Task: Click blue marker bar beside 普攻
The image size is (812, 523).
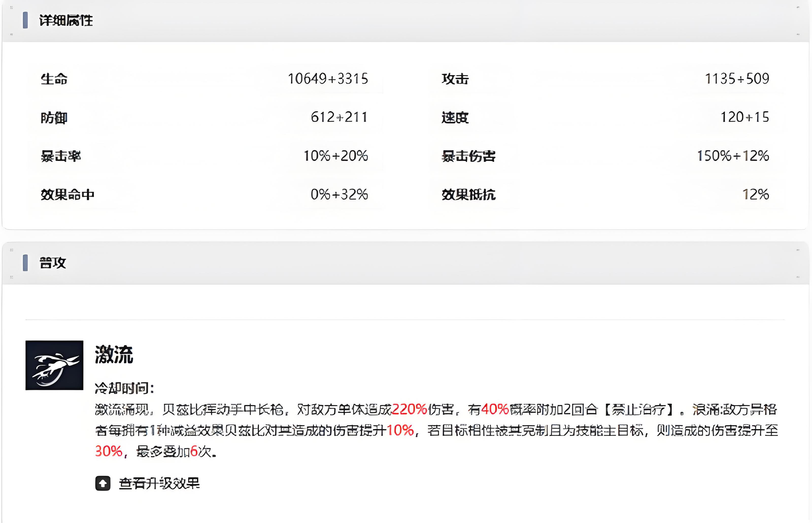Action: 25,263
